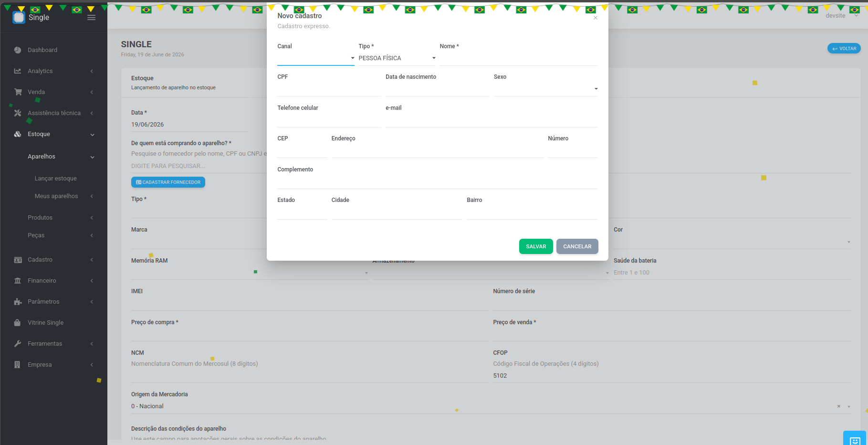Screen dimensions: 868x445
Task: Click the Parâmetros puzzle icon
Action: 18,302
